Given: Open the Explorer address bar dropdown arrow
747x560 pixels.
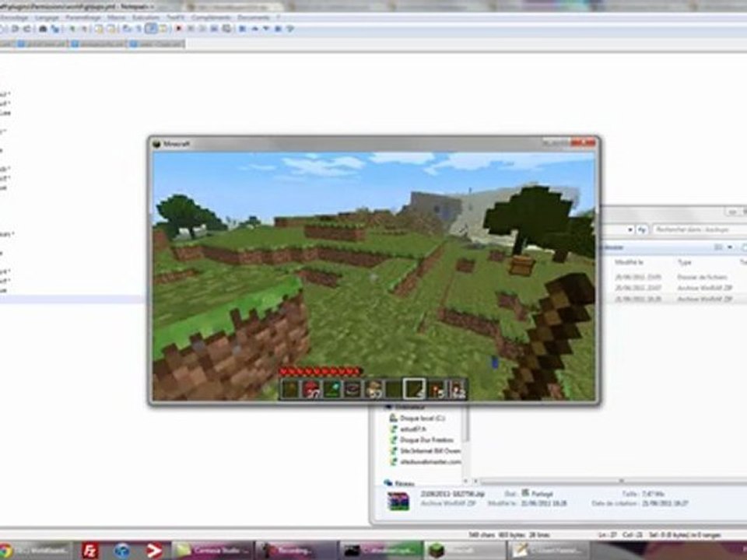Looking at the screenshot, I should 630,229.
